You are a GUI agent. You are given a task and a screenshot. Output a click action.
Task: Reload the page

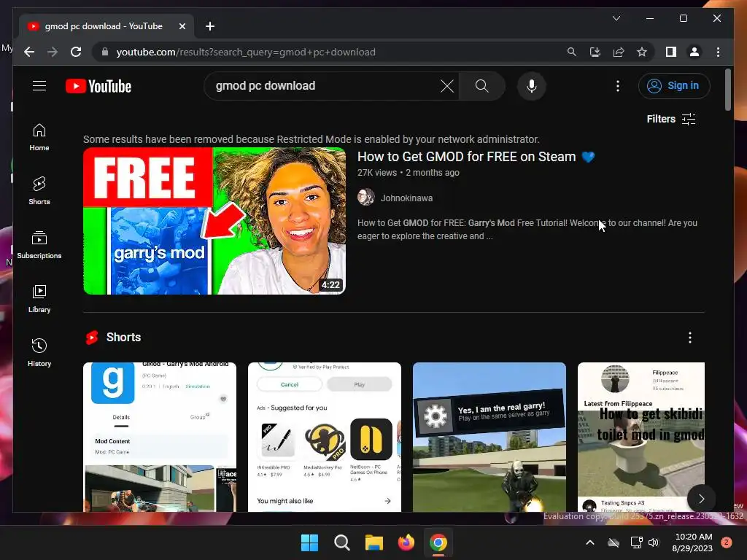click(x=76, y=52)
